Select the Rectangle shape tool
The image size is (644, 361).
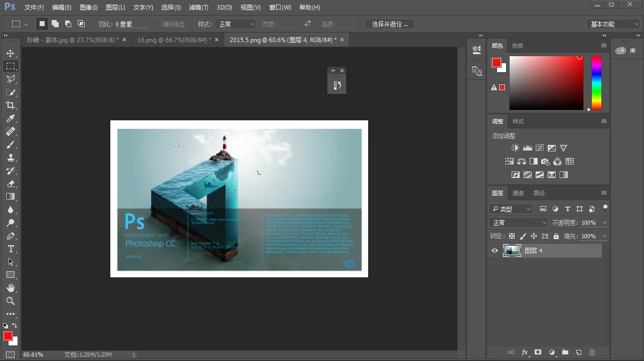(11, 275)
